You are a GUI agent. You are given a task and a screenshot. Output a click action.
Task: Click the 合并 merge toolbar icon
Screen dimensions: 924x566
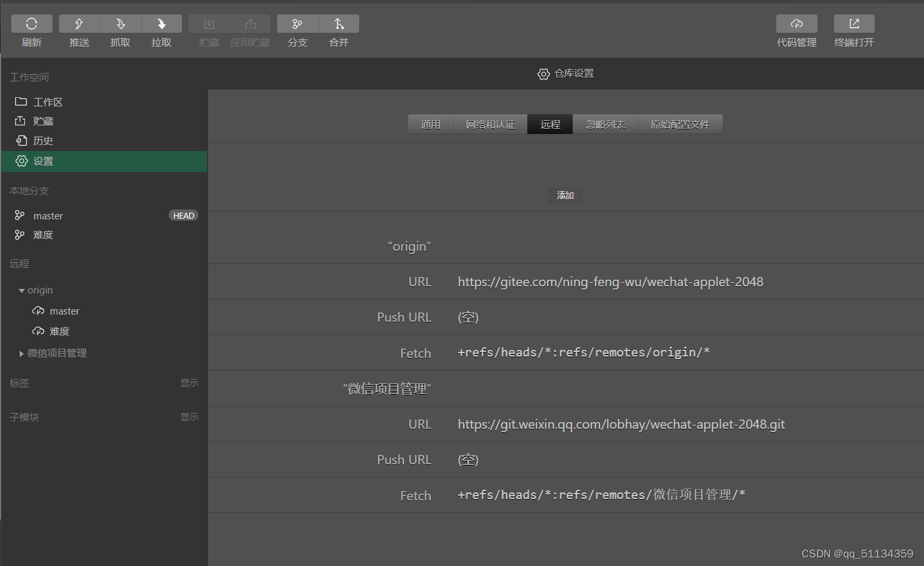[339, 24]
